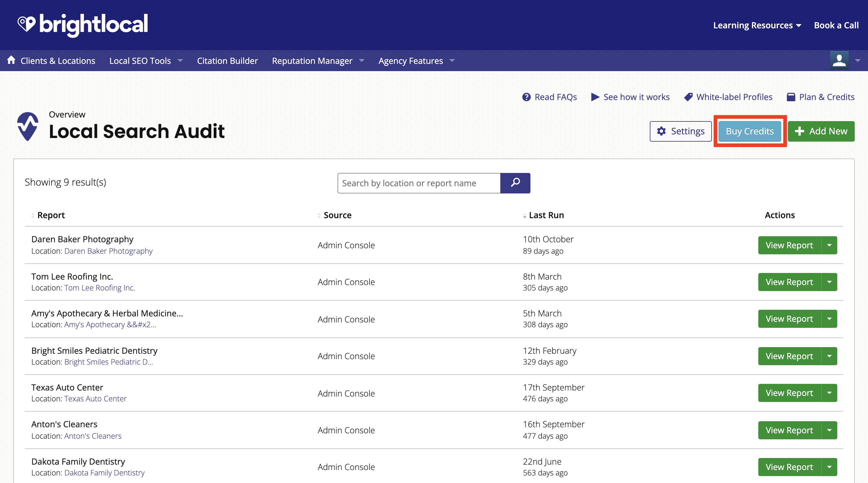Open Citation Builder
The width and height of the screenshot is (868, 483).
tap(228, 61)
